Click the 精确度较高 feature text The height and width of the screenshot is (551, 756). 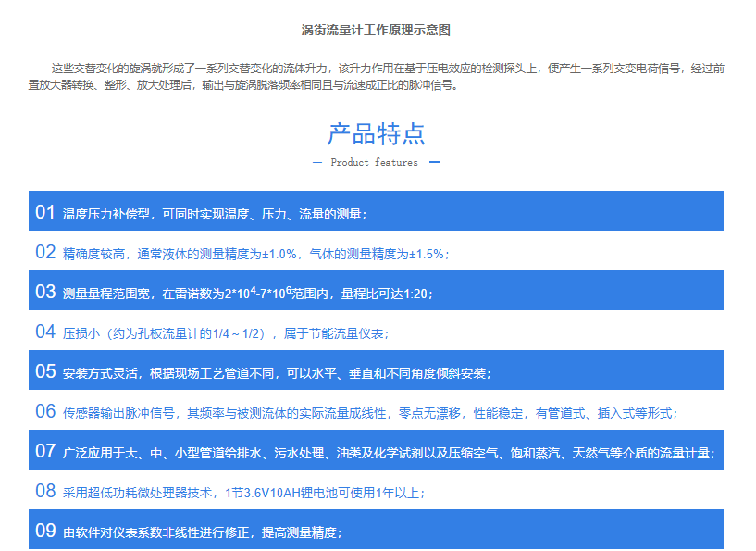click(x=256, y=254)
